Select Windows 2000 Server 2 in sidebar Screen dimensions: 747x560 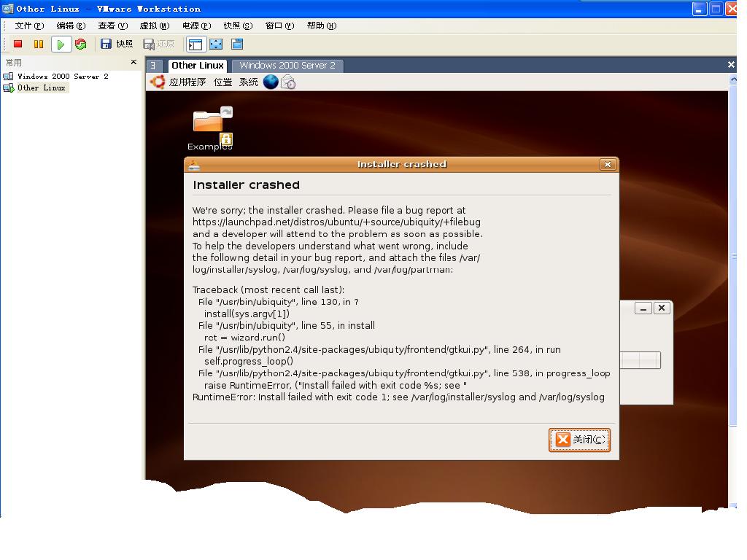[63, 76]
